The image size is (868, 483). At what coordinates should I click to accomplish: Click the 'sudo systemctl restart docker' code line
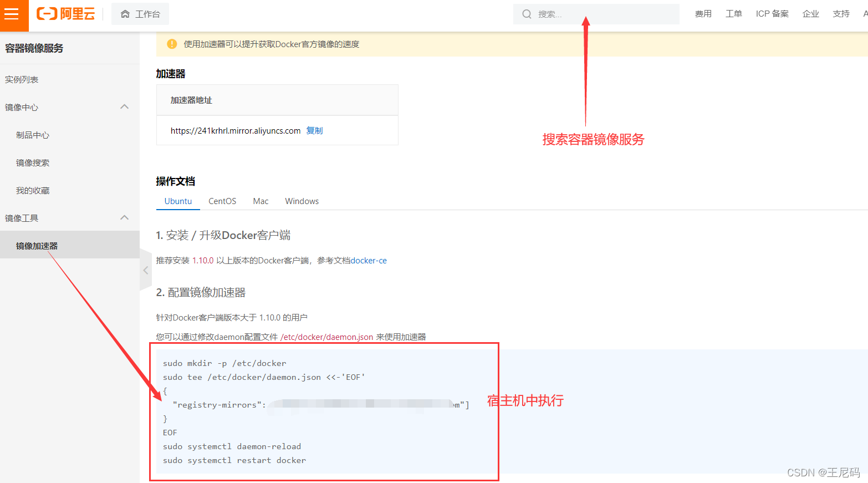point(234,460)
